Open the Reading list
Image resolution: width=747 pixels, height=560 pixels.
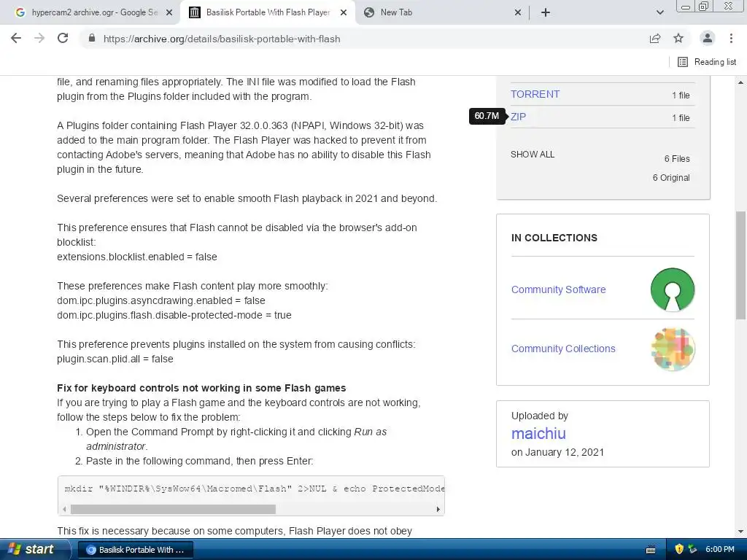(x=707, y=62)
